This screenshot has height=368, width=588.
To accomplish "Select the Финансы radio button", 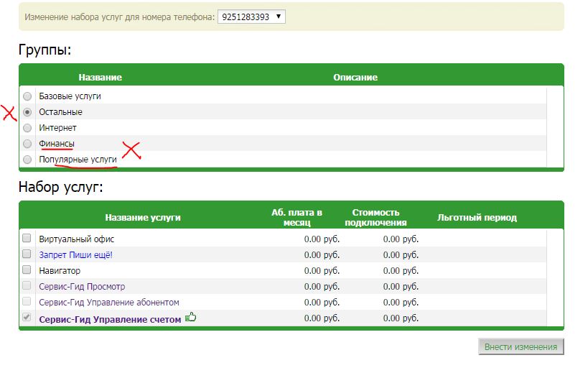I will (27, 144).
